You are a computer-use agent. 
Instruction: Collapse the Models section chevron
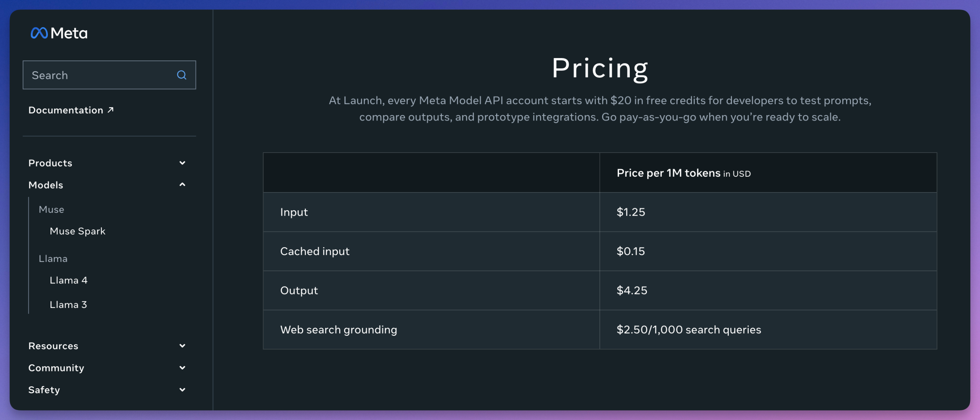(x=182, y=185)
